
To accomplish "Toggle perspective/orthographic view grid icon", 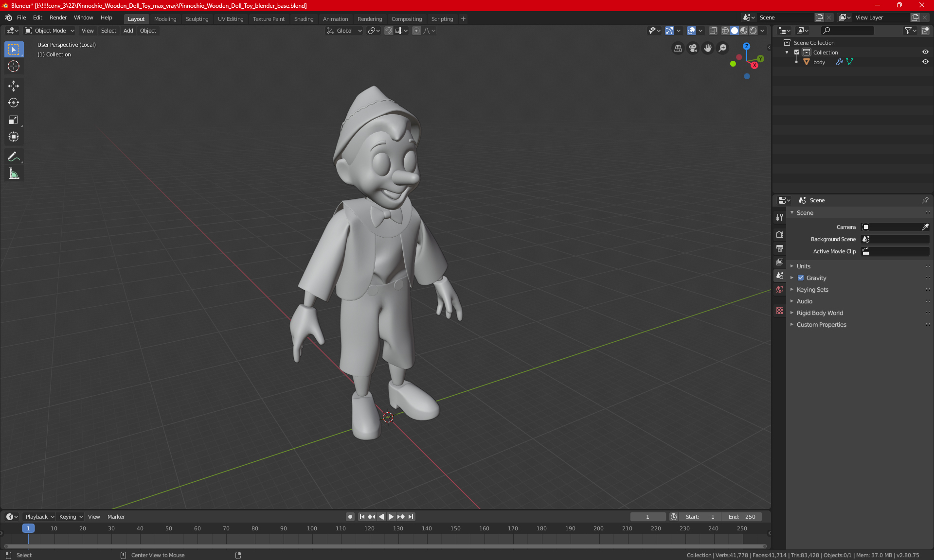I will coord(678,48).
